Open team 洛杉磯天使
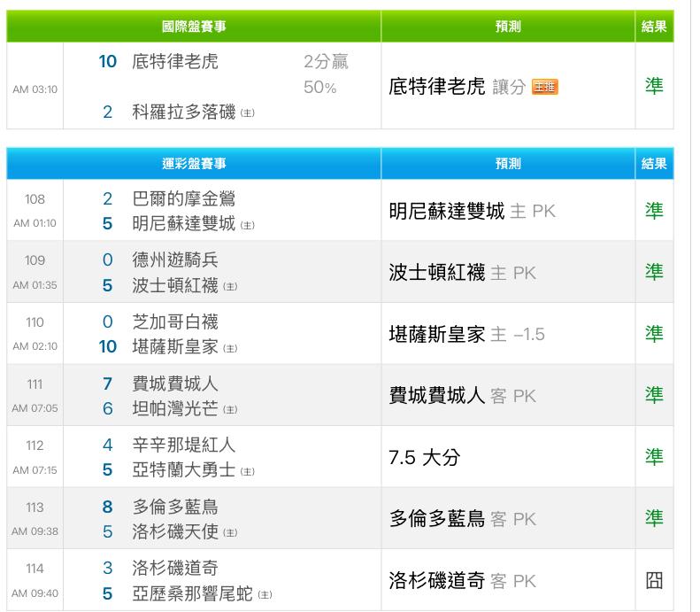This screenshot has height=612, width=700. coord(175,531)
